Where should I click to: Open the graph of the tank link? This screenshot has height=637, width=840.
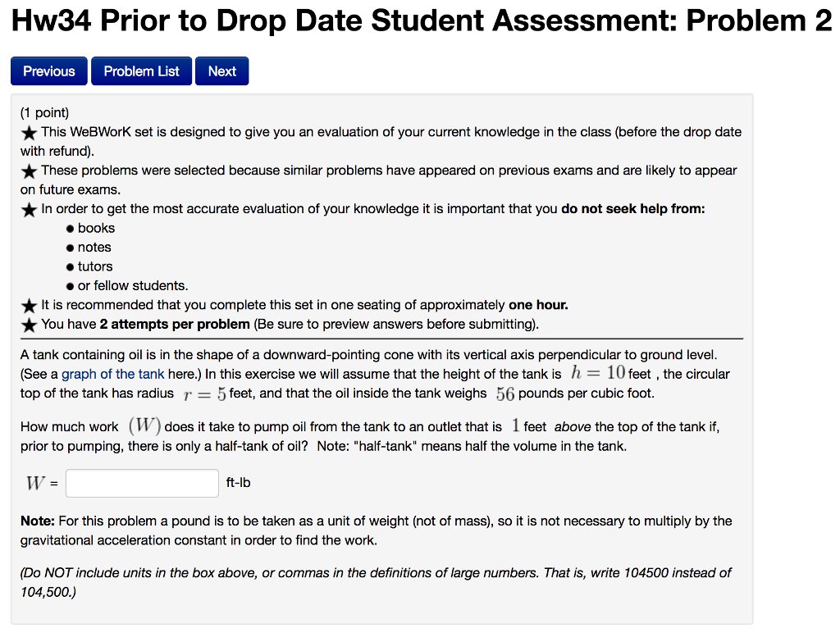113,374
